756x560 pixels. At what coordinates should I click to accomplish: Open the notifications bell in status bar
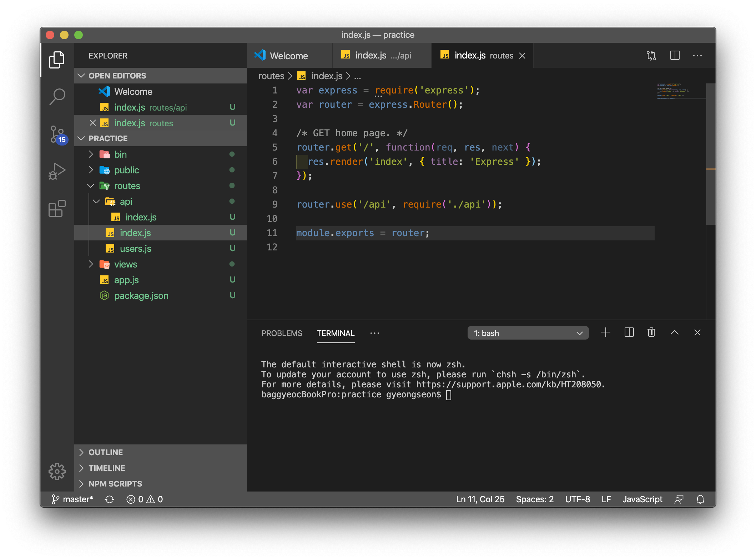[x=700, y=499]
